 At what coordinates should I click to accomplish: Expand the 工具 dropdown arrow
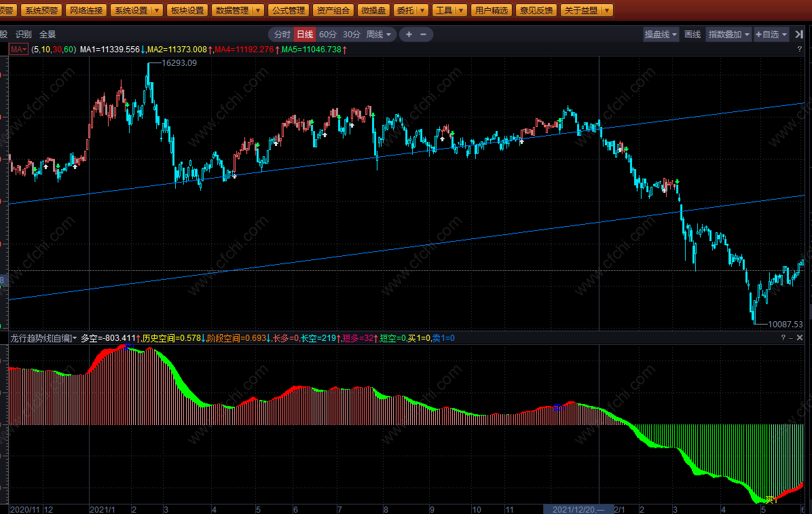(462, 10)
